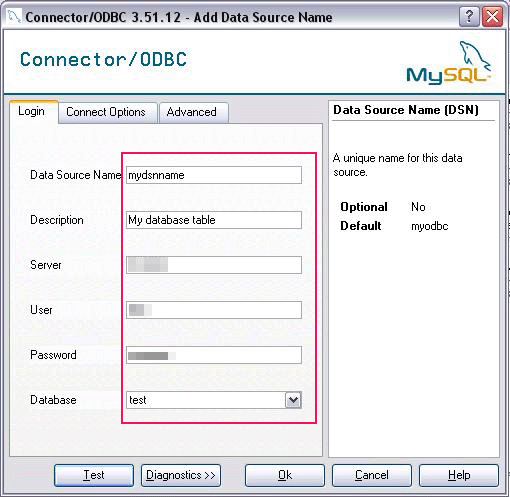
Task: Click the 'A unique name for this data source.' text
Action: (x=397, y=165)
